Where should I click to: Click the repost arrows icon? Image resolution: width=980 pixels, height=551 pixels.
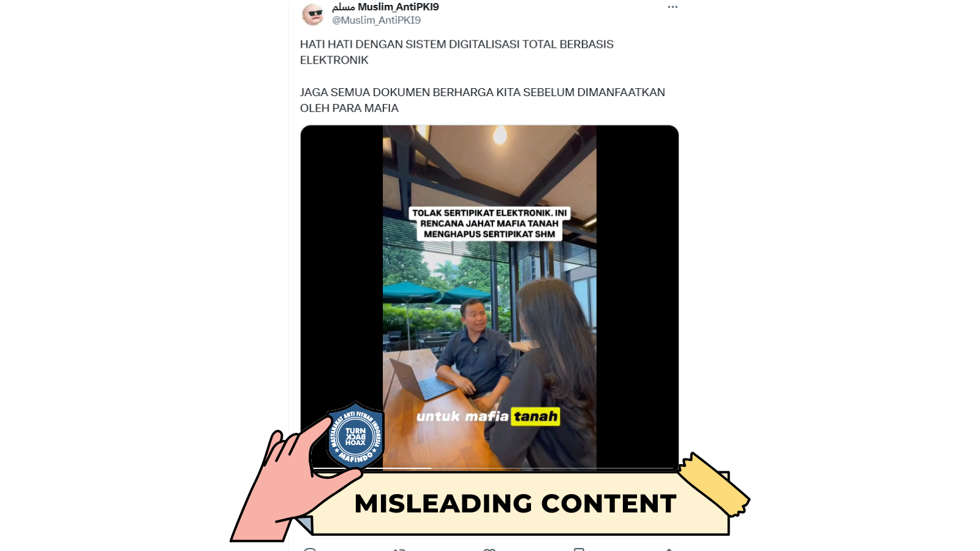[399, 549]
